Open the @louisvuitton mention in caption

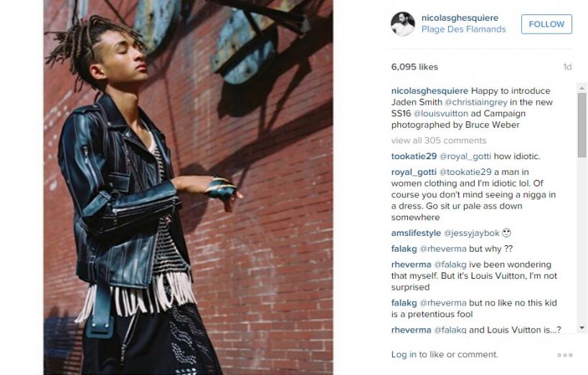pyautogui.click(x=441, y=113)
